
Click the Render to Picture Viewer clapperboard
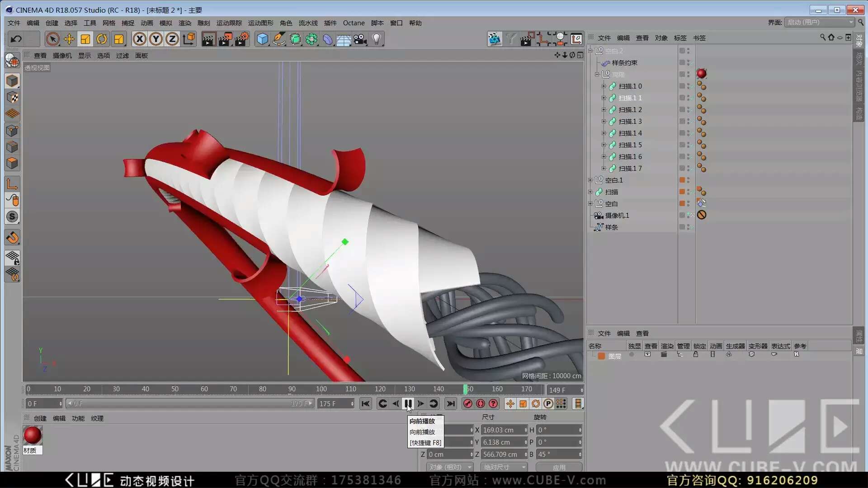(x=225, y=39)
